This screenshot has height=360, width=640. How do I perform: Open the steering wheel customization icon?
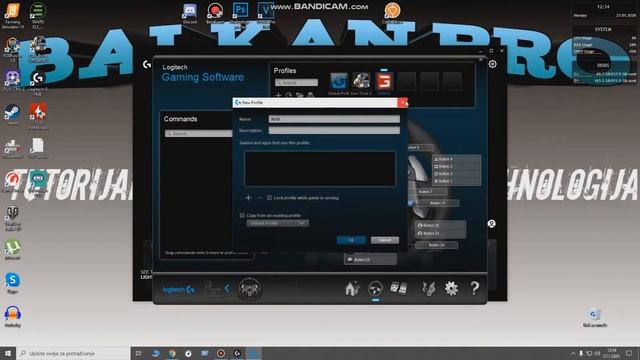(x=375, y=289)
